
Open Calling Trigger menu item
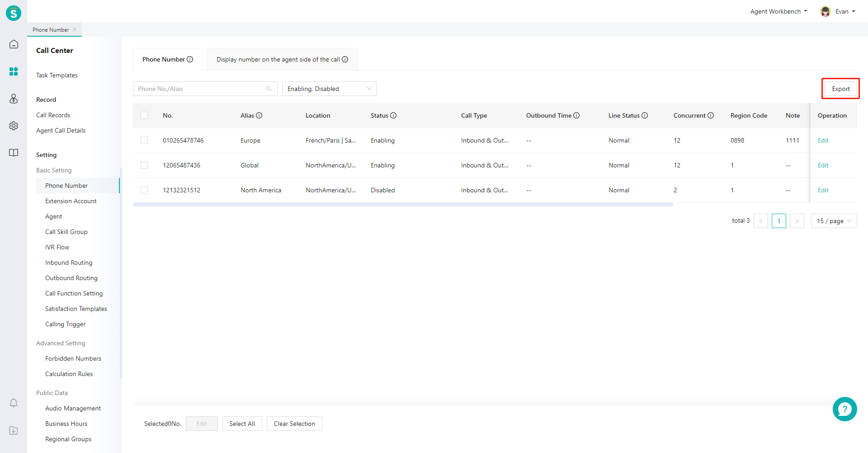pyautogui.click(x=66, y=324)
